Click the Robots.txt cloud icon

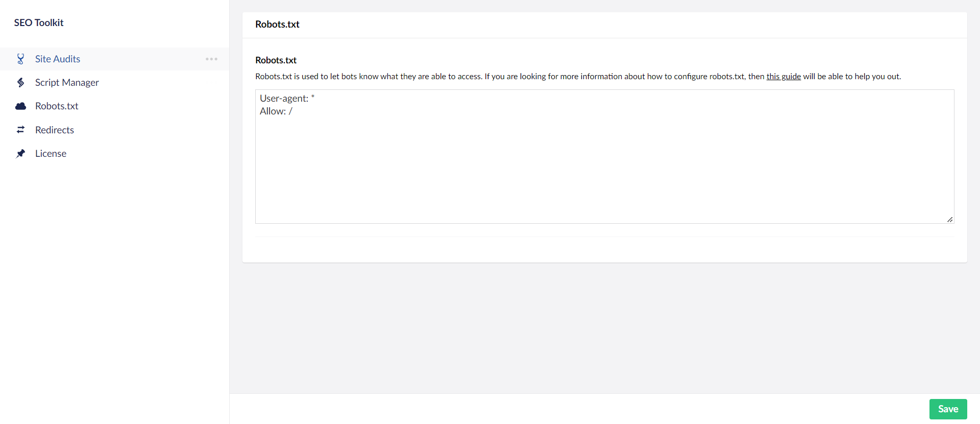pos(20,106)
